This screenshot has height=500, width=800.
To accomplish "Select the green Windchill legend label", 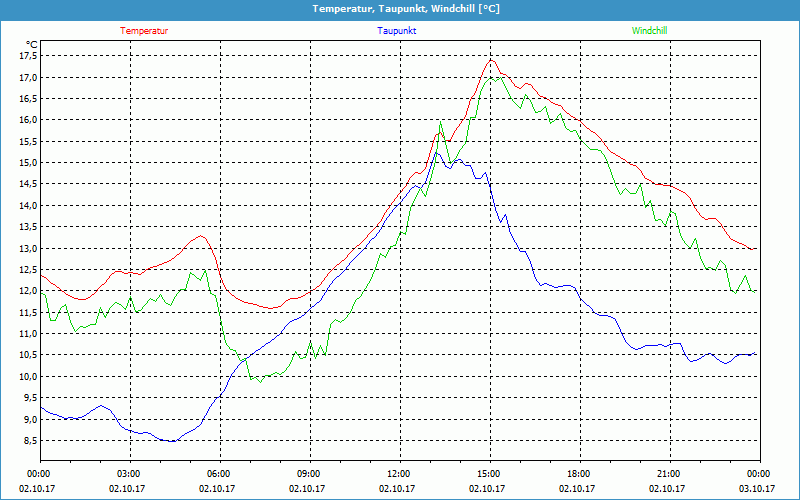I will pos(650,31).
